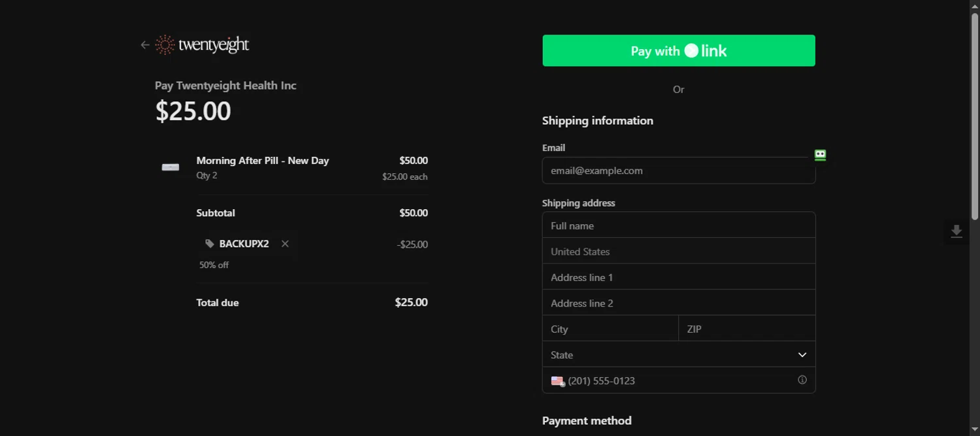980x436 pixels.
Task: Open the password manager icon in Email field
Action: (x=820, y=156)
